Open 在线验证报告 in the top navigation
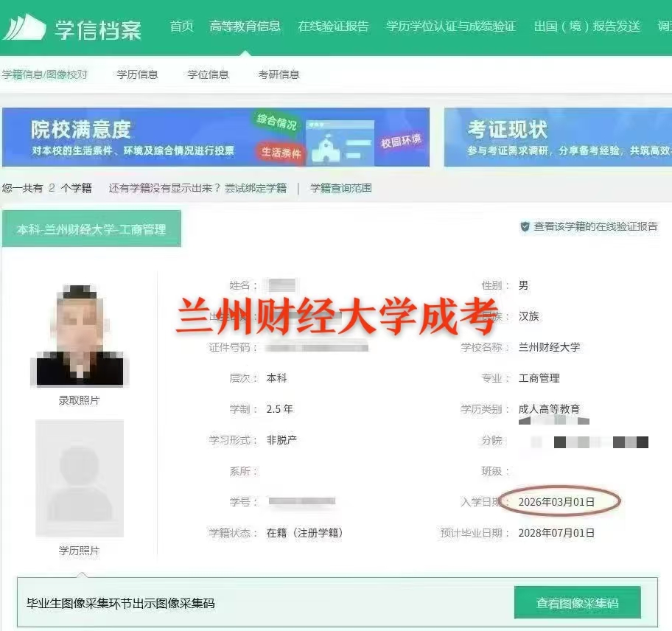 (x=333, y=27)
